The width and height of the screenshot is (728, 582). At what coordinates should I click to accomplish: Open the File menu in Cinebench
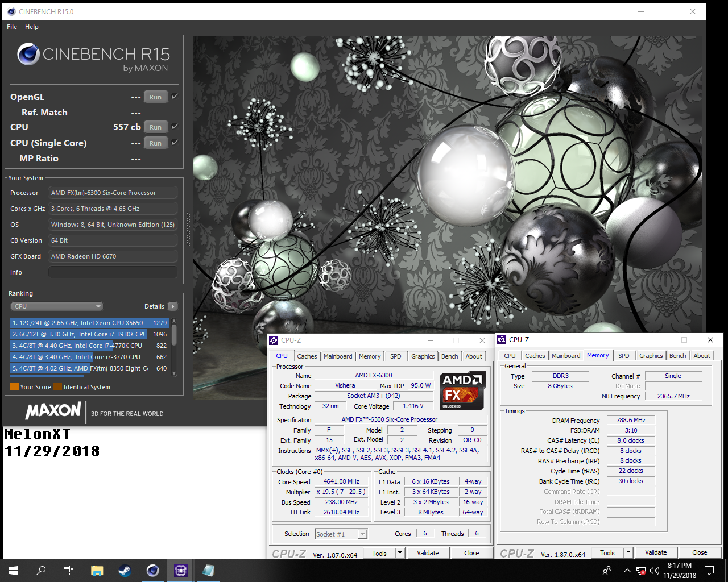point(12,27)
